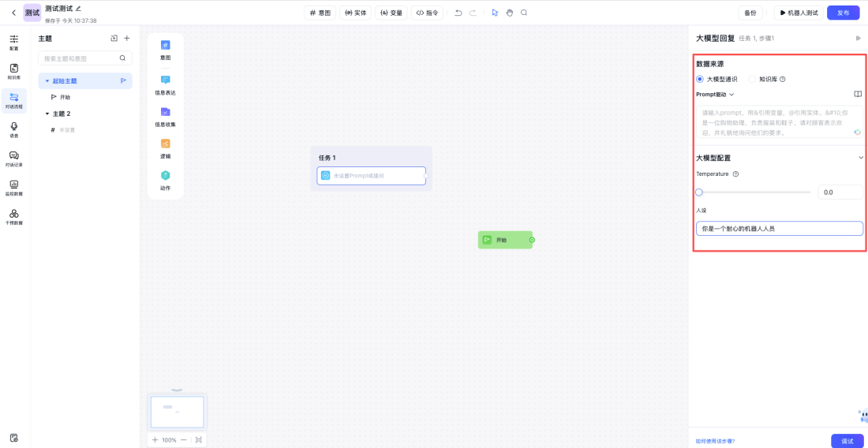The image size is (868, 448).
Task: Click the 调试 button
Action: coord(847,441)
